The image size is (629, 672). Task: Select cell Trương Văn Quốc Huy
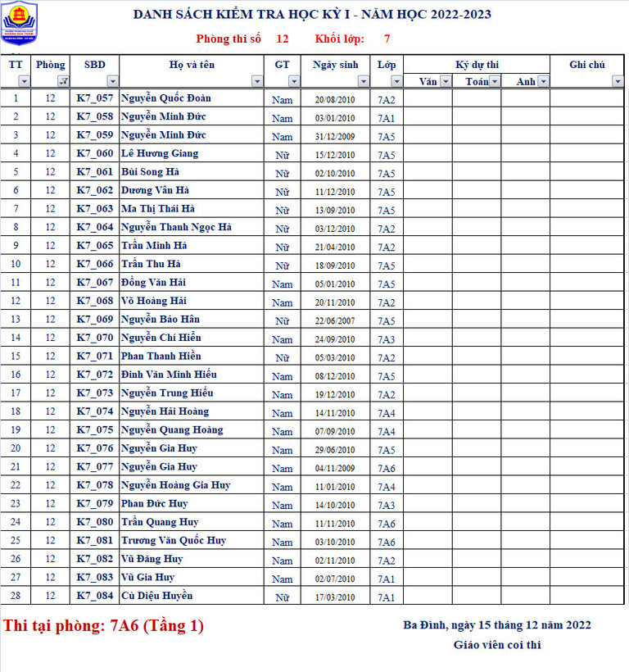pos(192,540)
